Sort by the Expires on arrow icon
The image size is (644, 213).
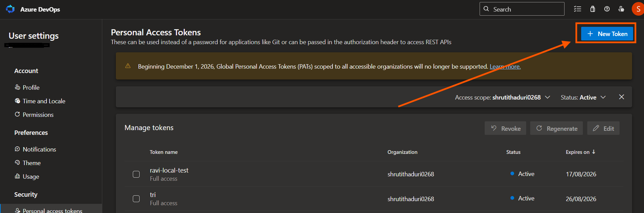tap(594, 152)
